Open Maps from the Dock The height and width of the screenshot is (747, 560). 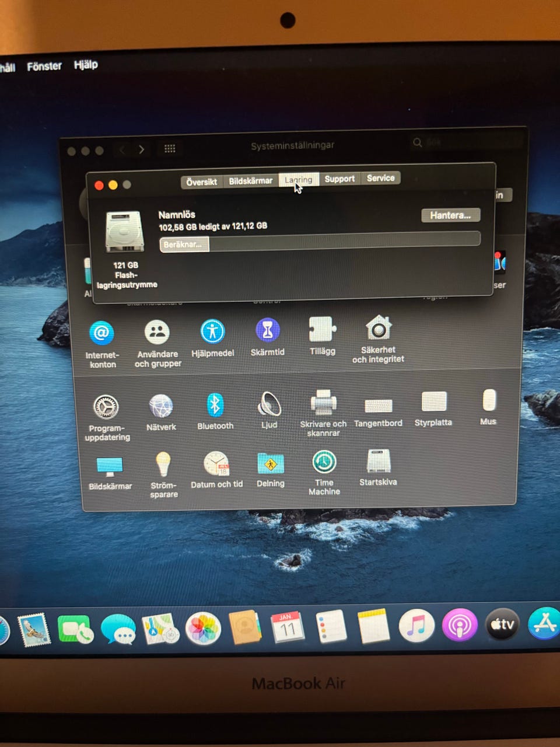[160, 629]
